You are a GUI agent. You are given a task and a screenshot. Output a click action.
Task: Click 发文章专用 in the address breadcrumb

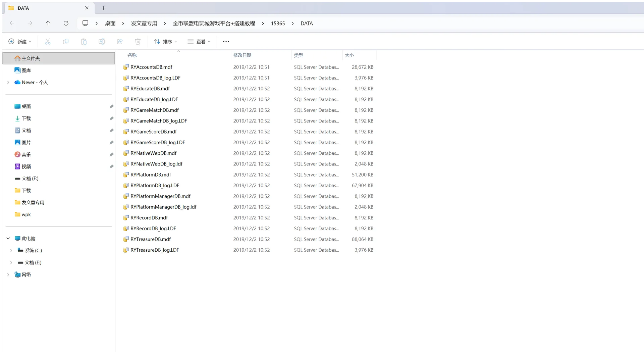click(144, 23)
